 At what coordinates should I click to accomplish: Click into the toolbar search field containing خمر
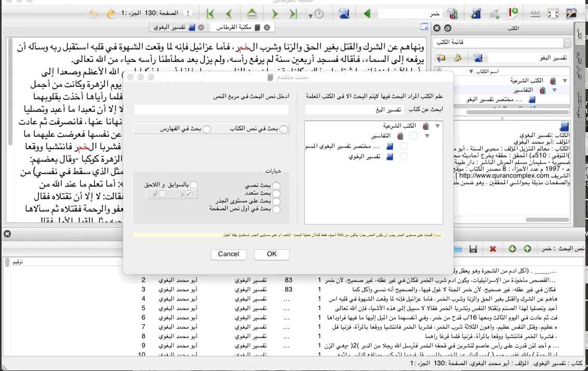click(409, 14)
